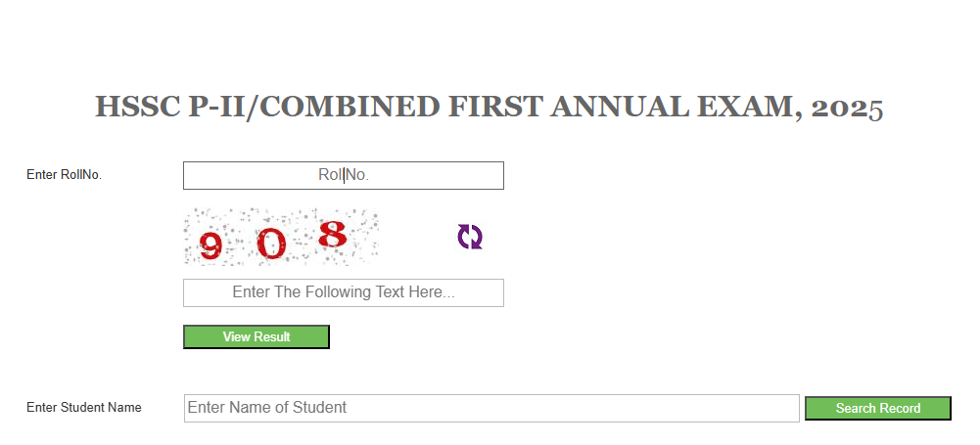
Task: Focus the RollNo. input field
Action: coord(343,175)
